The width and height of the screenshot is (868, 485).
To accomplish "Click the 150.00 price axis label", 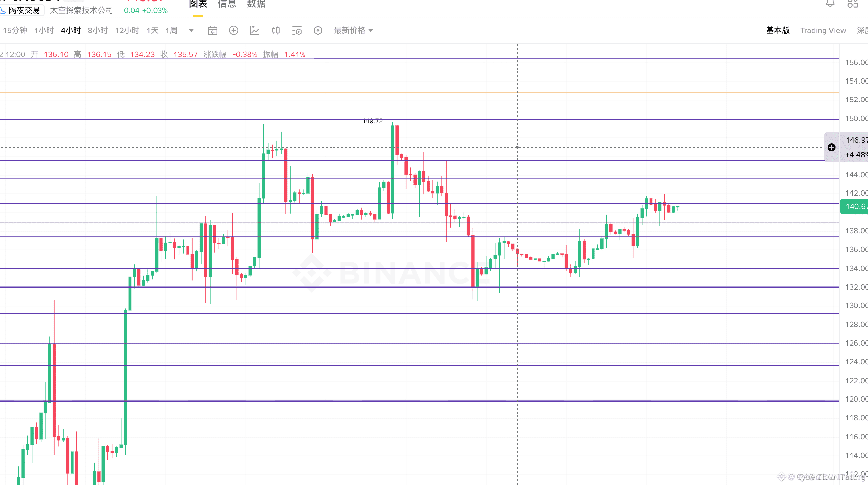I will [856, 118].
